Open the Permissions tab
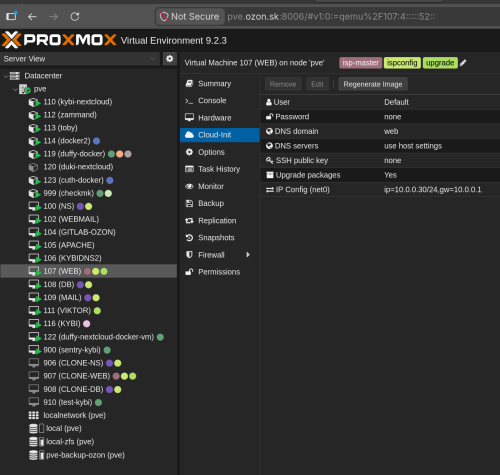500x475 pixels. click(x=220, y=272)
